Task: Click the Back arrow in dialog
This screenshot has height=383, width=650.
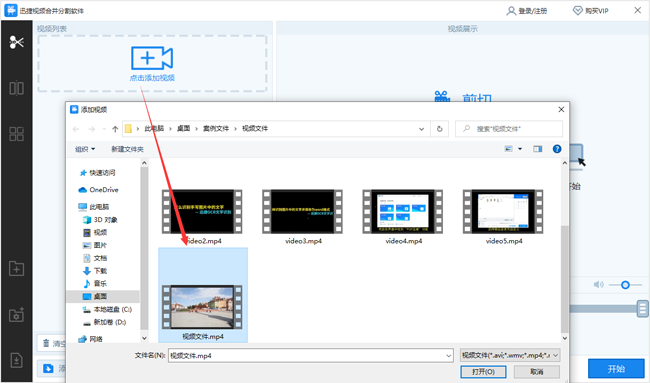Action: [x=76, y=129]
